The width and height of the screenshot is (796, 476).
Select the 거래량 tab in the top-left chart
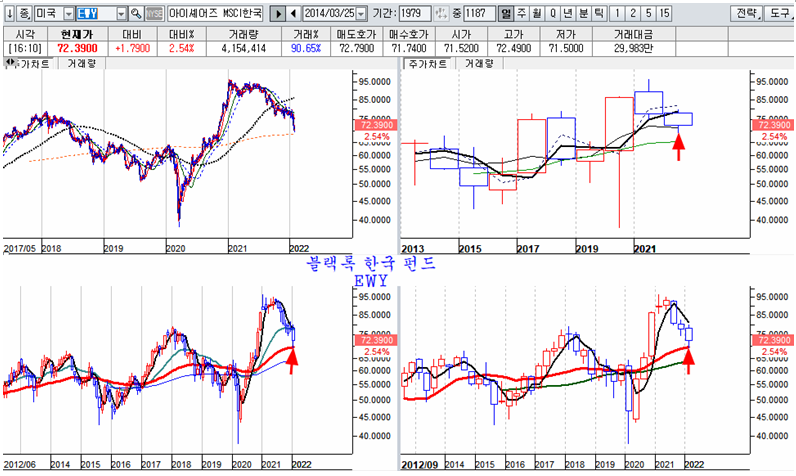[82, 62]
